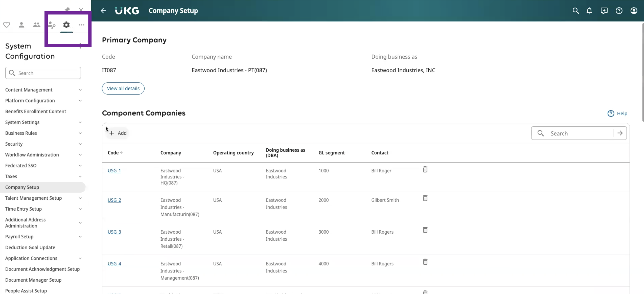Open global search magnifier in header
644x294 pixels.
[x=576, y=11]
